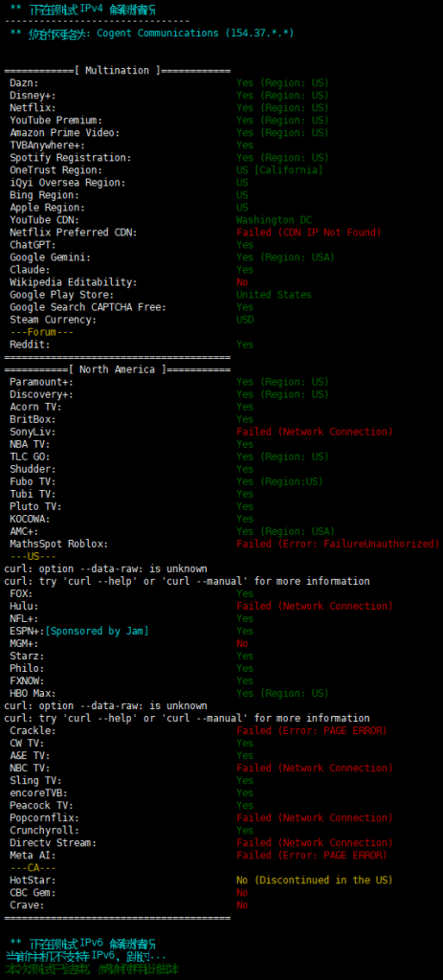The height and width of the screenshot is (980, 443).
Task: Select the Steam Currency USD value
Action: [245, 320]
